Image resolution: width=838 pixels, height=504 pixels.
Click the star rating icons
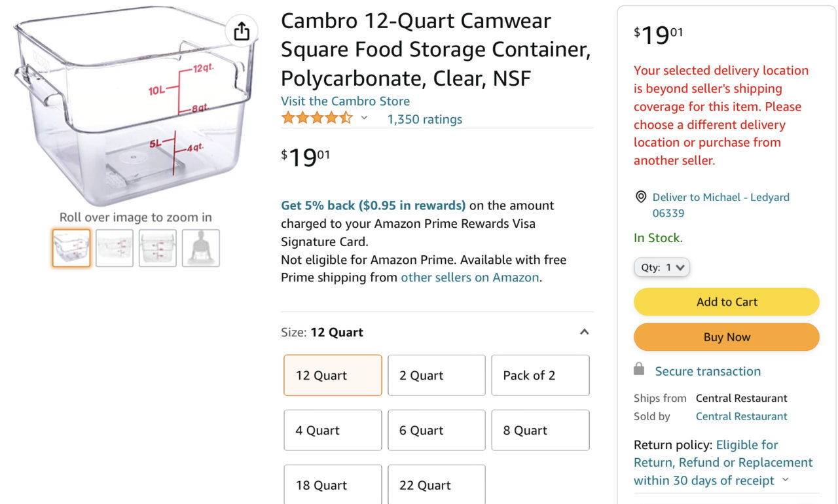click(x=317, y=118)
